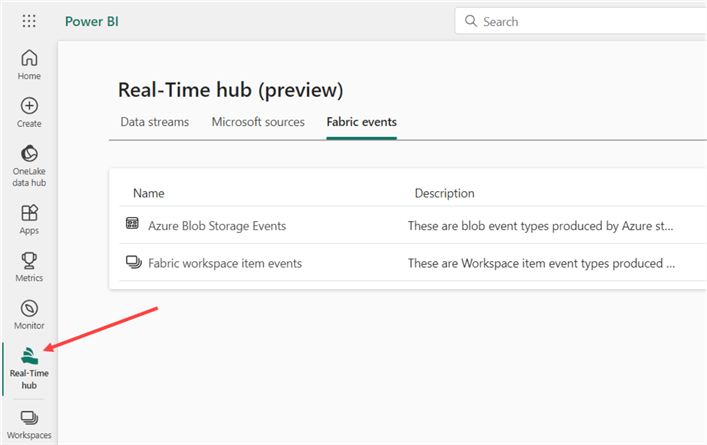The height and width of the screenshot is (445, 707).
Task: Click the Power BI title link
Action: (x=92, y=21)
